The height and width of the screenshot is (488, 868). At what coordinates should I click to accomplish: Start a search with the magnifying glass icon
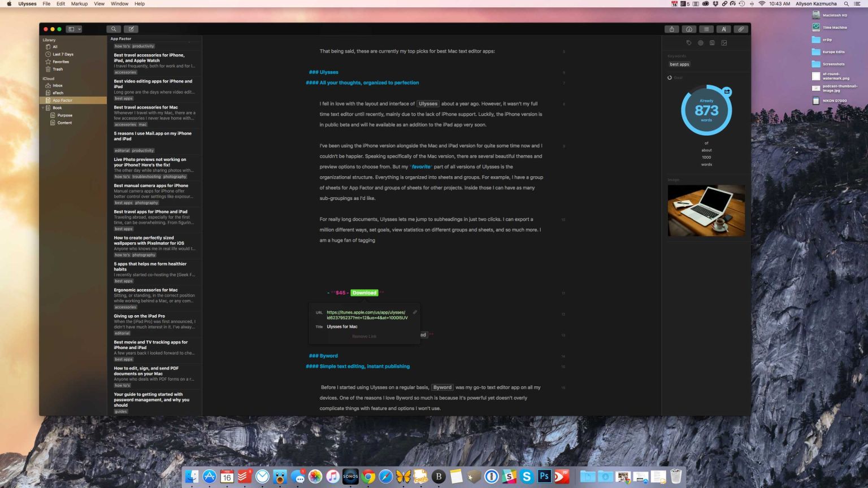114,29
